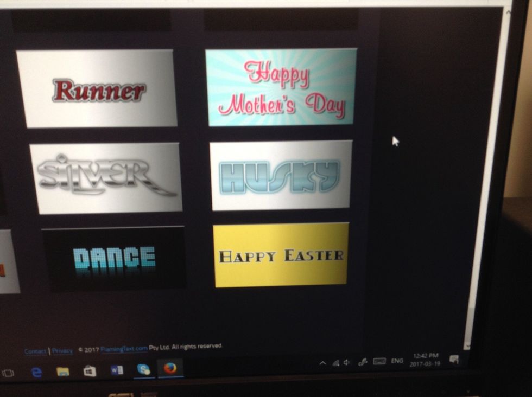Switch to Skype on the taskbar

(144, 369)
